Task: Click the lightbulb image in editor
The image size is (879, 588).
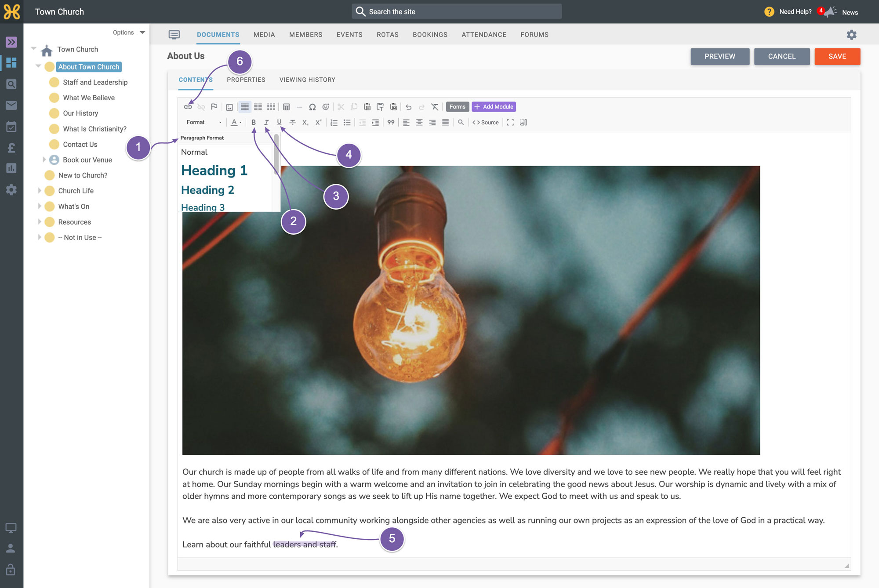Action: click(471, 310)
